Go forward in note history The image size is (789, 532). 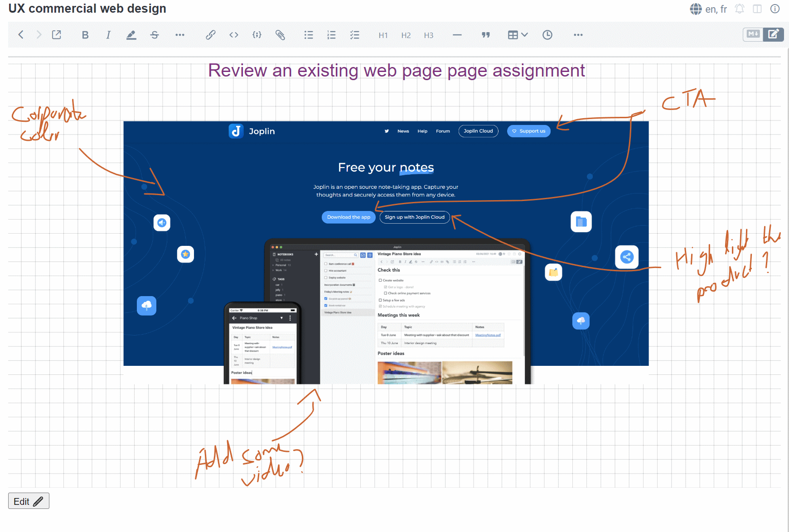click(39, 35)
